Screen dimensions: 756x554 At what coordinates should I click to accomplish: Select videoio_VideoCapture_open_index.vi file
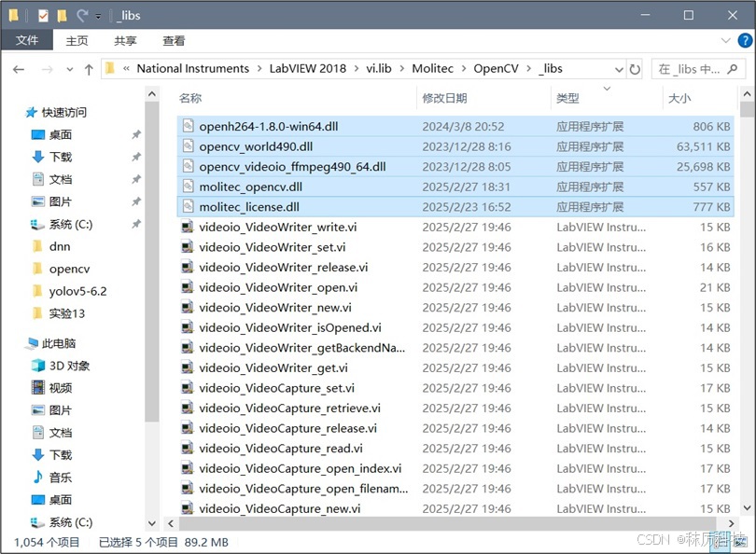click(x=455, y=469)
